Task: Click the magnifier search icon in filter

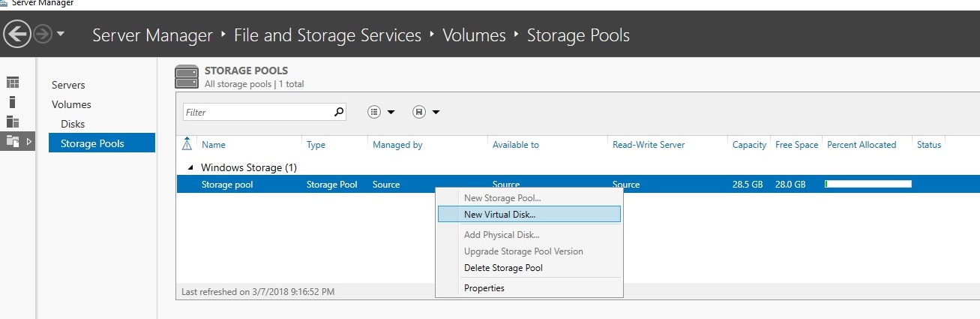Action: tap(339, 112)
